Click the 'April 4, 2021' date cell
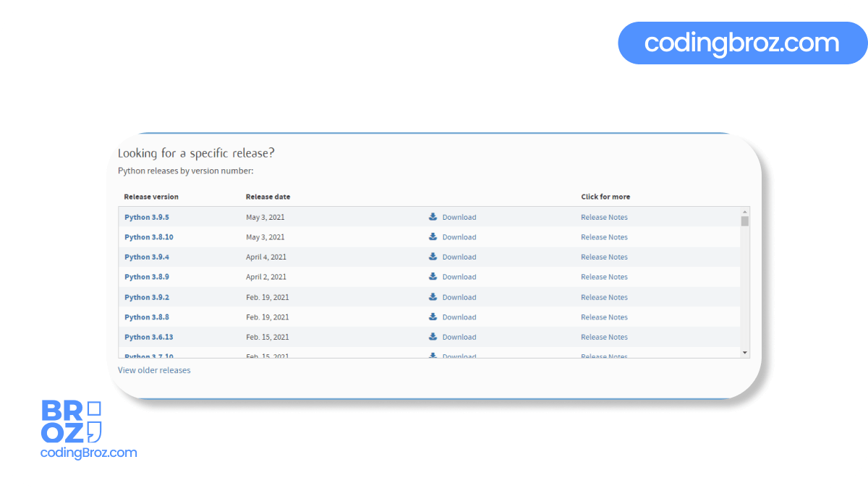This screenshot has height=488, width=868. point(266,257)
